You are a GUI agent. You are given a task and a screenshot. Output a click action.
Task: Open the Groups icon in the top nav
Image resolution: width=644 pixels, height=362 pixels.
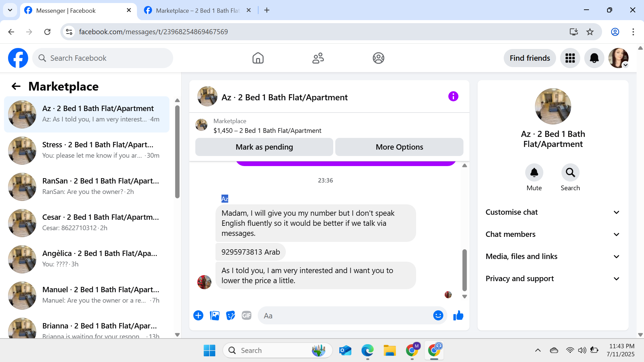tap(378, 58)
